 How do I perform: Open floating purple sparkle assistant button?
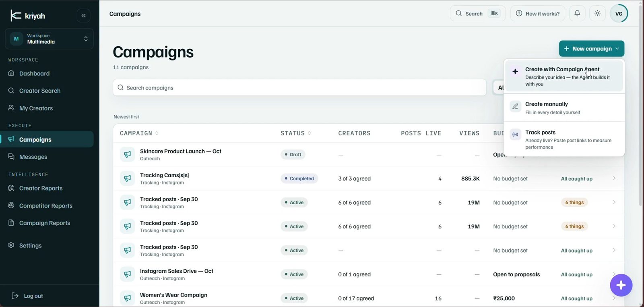coord(621,285)
